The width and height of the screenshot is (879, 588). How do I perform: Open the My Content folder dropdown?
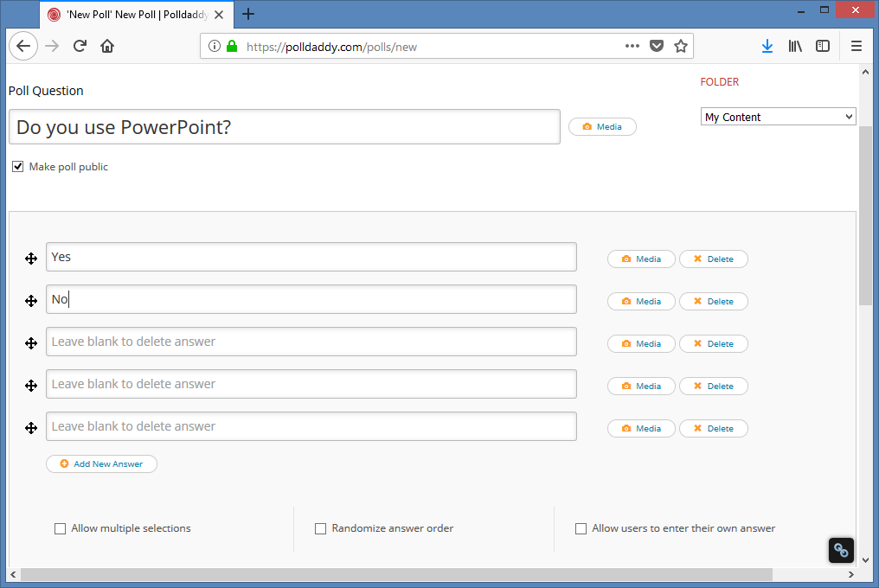[x=777, y=116]
